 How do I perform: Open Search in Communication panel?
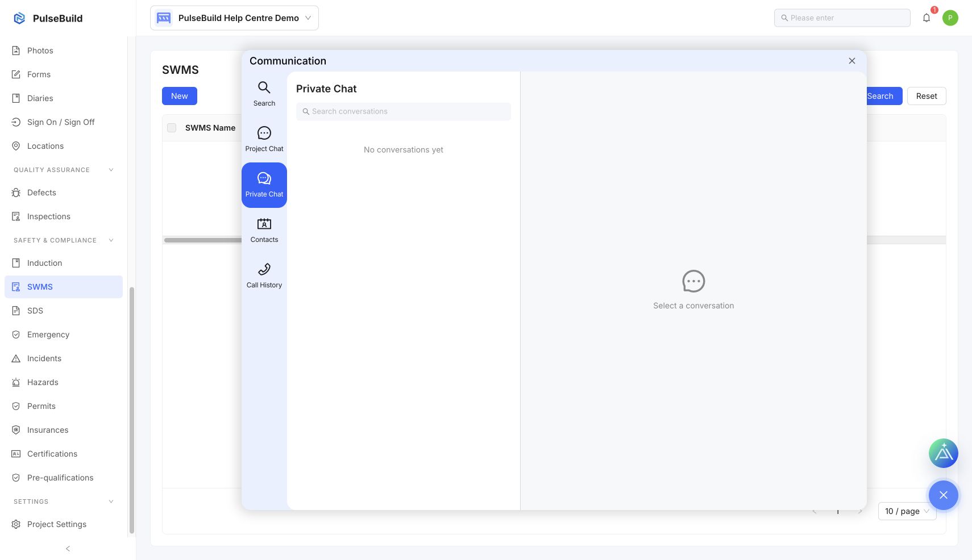[264, 94]
